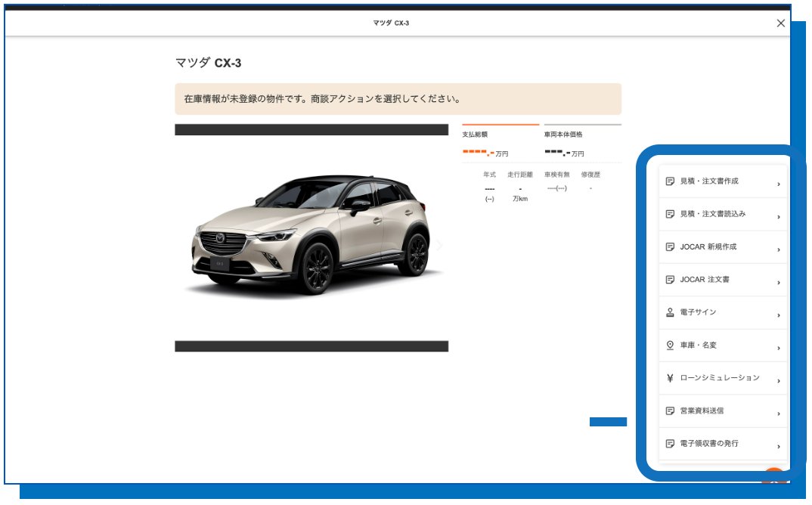This screenshot has height=505, width=812.
Task: Open 電子領収書の発行 entry
Action: pyautogui.click(x=723, y=443)
